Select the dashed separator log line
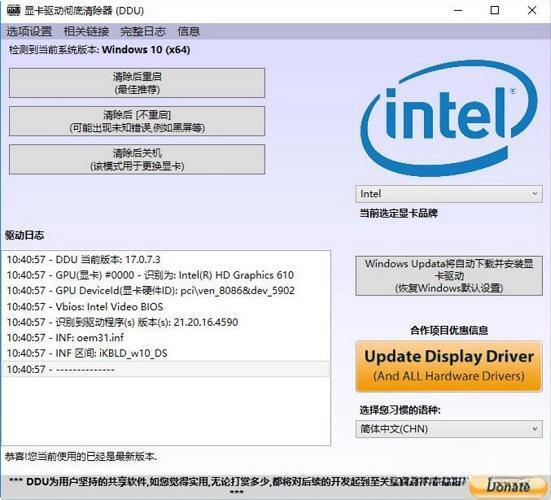551x500 pixels. 167,369
